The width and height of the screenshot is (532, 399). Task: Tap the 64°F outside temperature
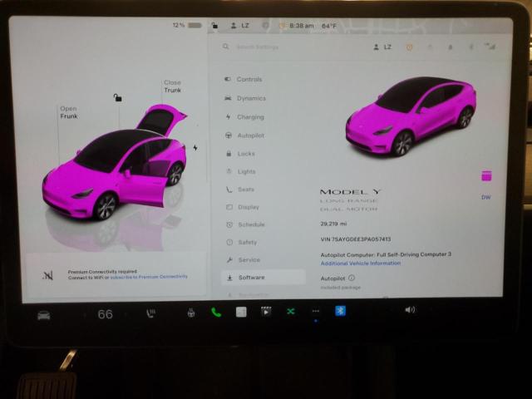(329, 26)
